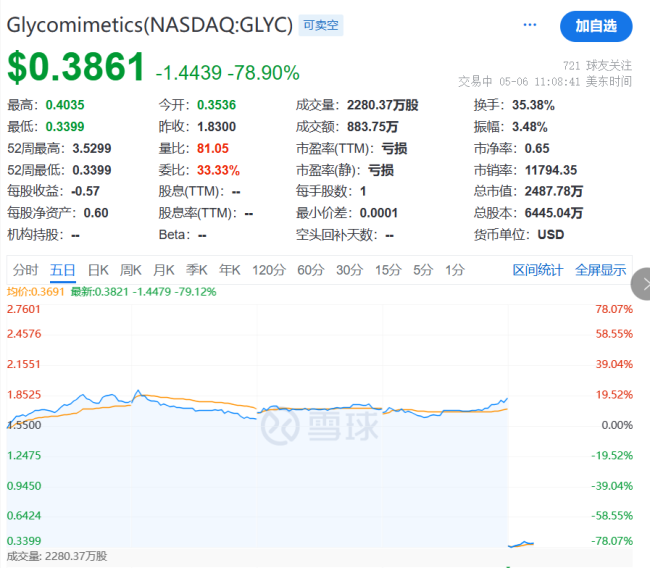Switch chart to 5分 interval
Image resolution: width=650 pixels, height=568 pixels.
(423, 270)
